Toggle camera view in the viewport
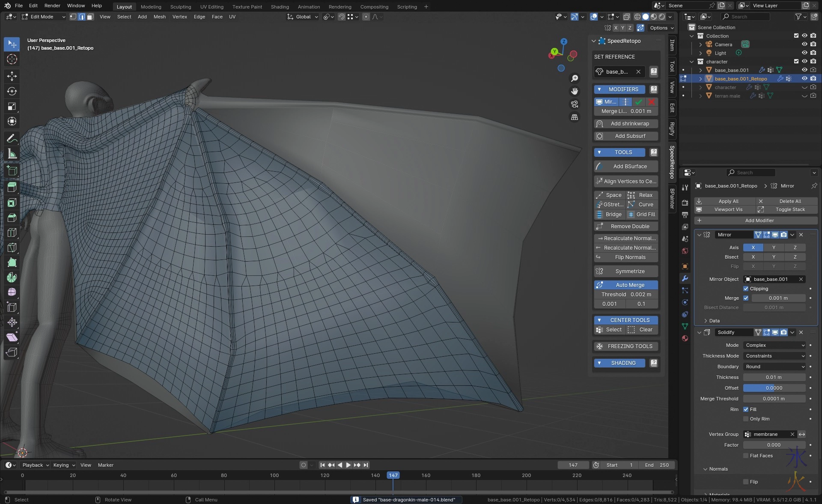This screenshot has width=822, height=504. point(575,104)
